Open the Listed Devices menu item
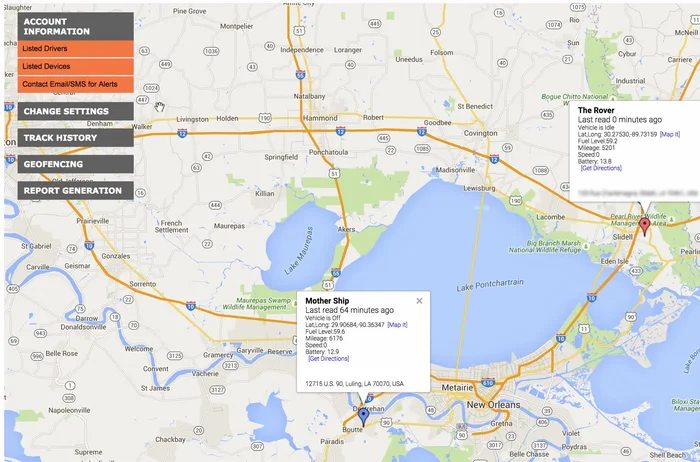This screenshot has width=700, height=462. point(75,66)
